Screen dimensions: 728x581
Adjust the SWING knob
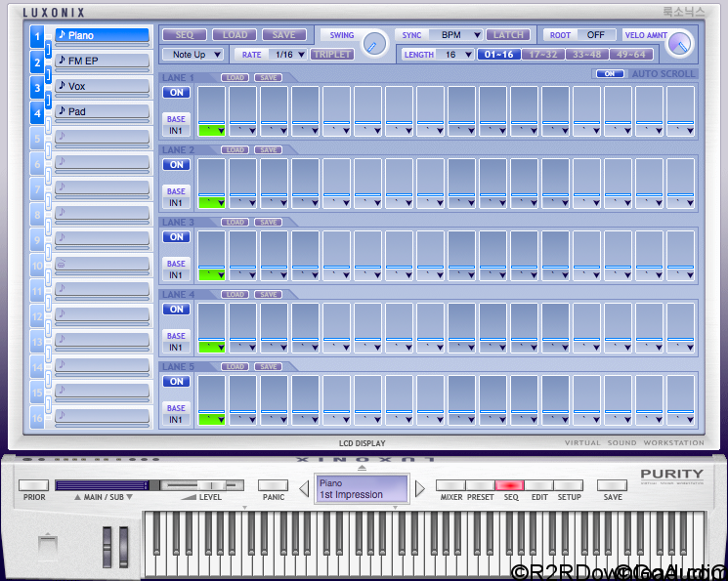(x=373, y=45)
